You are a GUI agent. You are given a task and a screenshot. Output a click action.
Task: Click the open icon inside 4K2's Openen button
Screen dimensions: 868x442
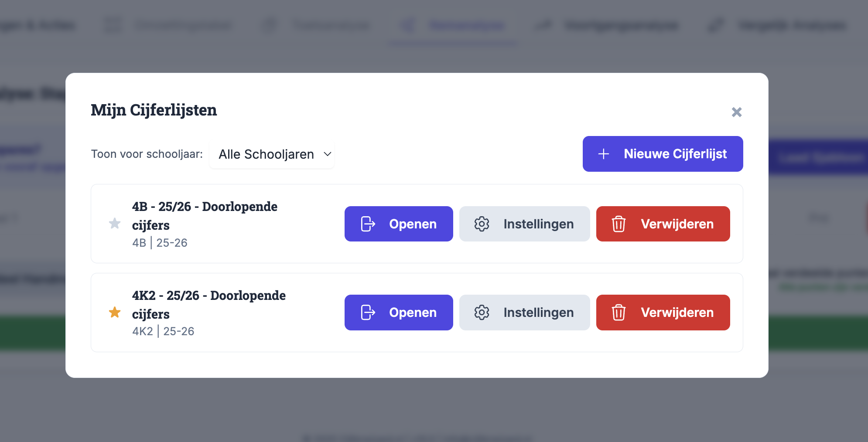(367, 313)
